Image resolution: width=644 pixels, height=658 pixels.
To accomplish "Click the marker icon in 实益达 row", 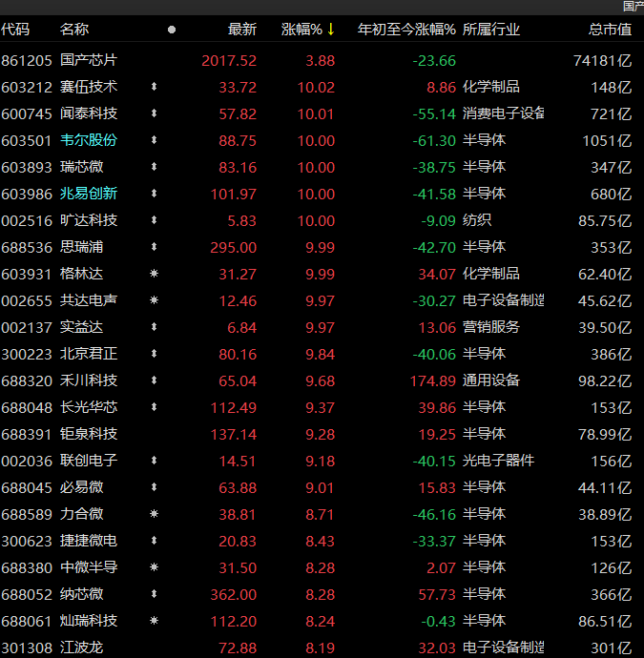I will (154, 327).
